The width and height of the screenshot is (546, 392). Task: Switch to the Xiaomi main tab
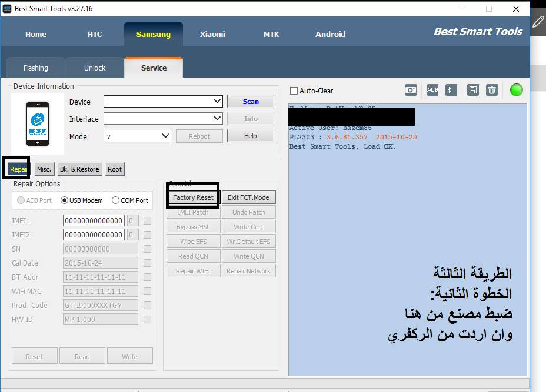coord(212,34)
